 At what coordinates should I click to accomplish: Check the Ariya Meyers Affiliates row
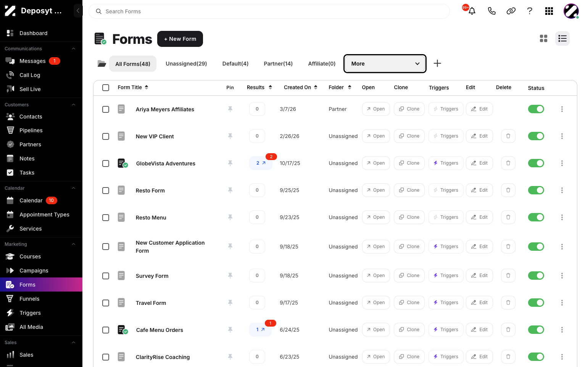pyautogui.click(x=106, y=109)
